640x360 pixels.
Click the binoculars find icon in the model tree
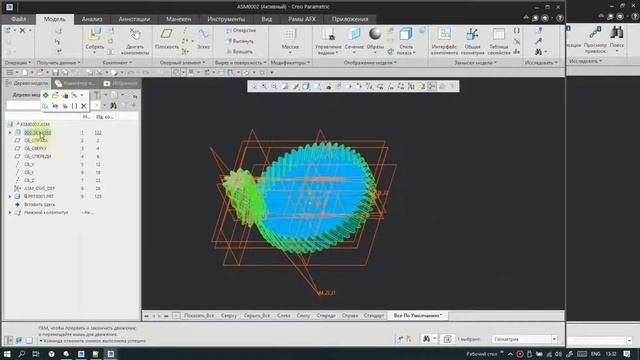tap(113, 106)
